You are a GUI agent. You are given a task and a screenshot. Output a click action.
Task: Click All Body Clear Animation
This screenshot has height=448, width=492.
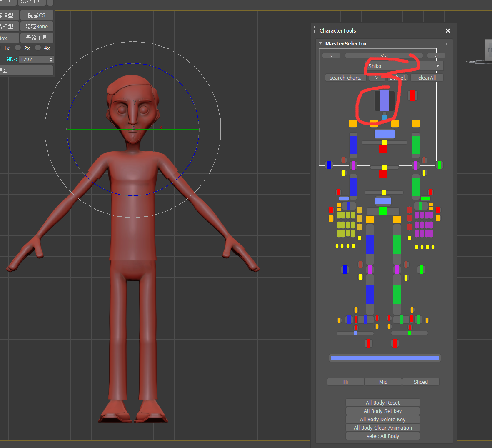(382, 428)
